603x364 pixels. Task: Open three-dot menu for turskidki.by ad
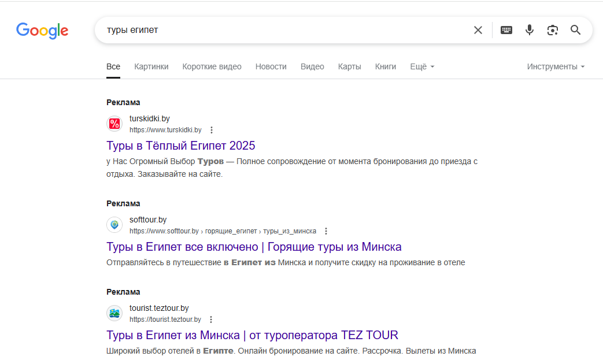point(212,130)
